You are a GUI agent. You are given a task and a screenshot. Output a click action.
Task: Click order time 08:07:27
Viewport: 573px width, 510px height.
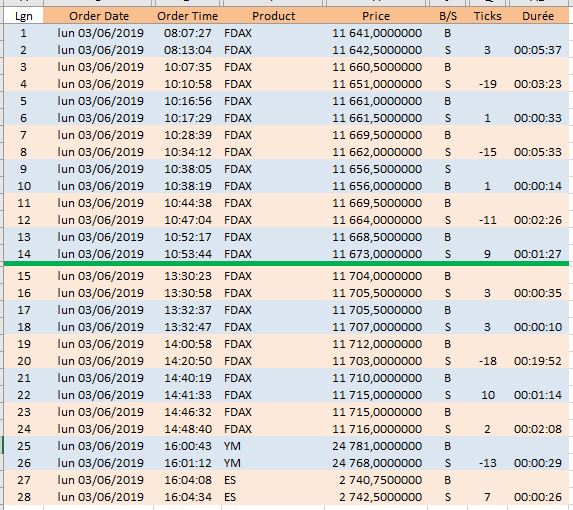click(x=187, y=33)
